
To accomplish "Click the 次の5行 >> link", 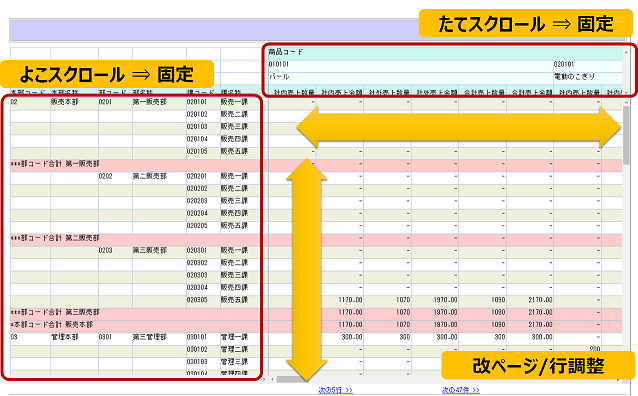I will click(335, 390).
